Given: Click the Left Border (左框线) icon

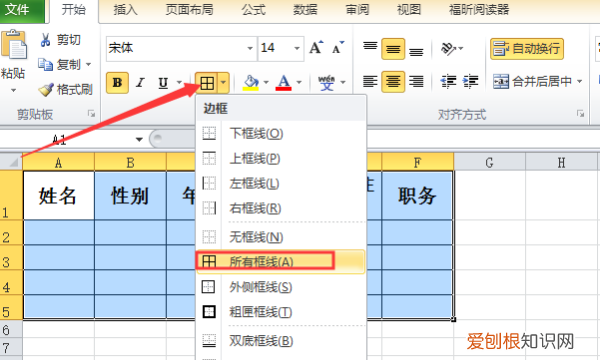Looking at the screenshot, I should [x=209, y=184].
